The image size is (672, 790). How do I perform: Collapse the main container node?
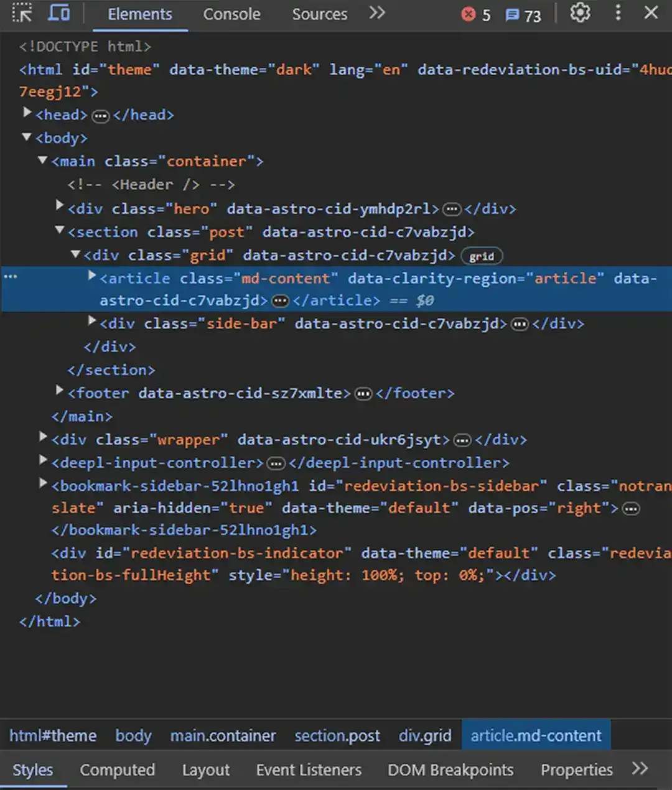(43, 160)
